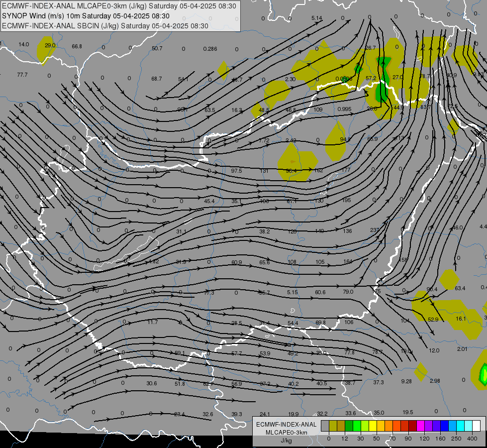This screenshot has height=448, width=487.
Task: Click the lime yellow-green legend swatch
Action: click(365, 426)
